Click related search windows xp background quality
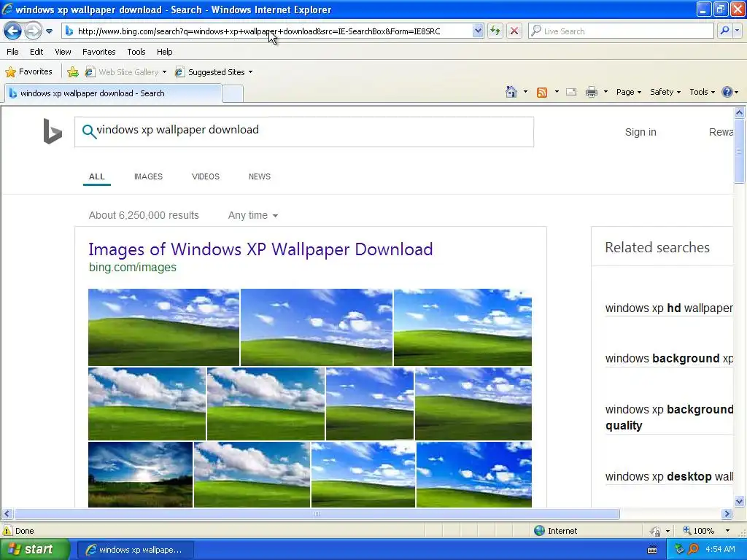747x560 pixels. point(668,417)
